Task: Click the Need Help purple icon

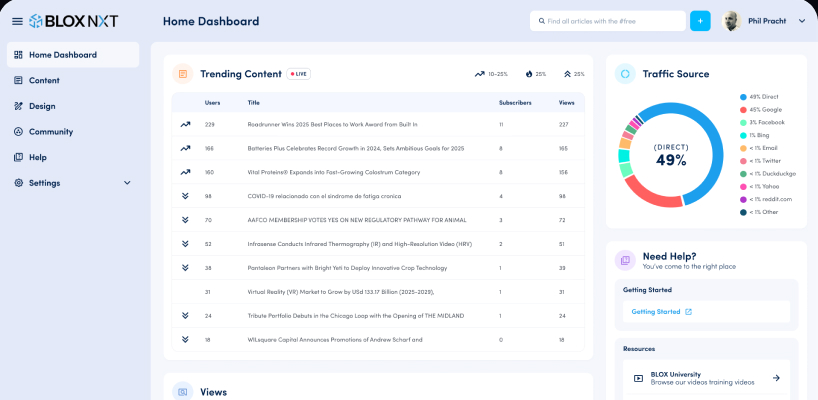Action: click(625, 260)
